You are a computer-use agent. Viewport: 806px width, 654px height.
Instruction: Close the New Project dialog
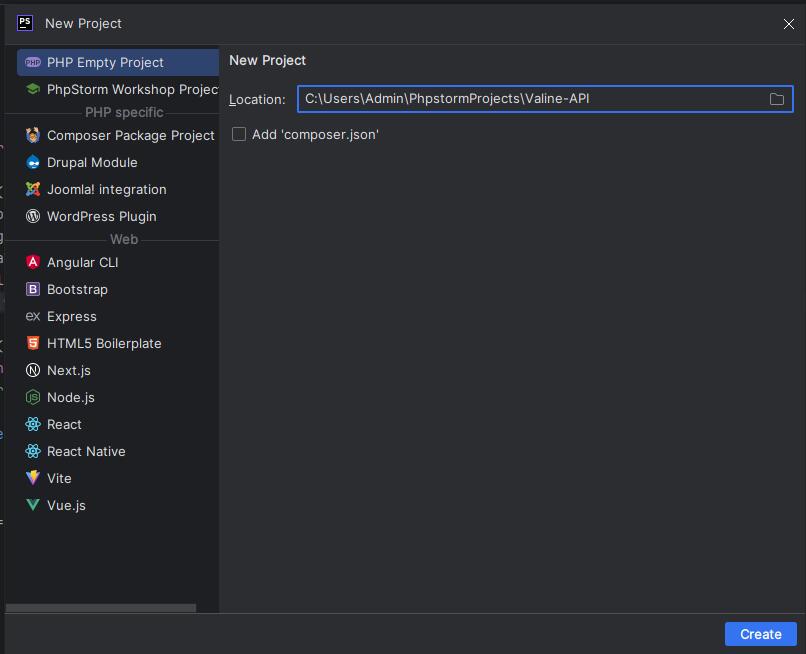[x=789, y=24]
